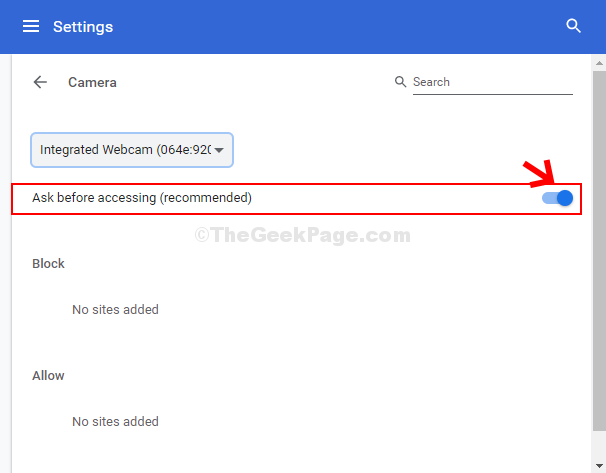Select the Block section heading
Screen dimensions: 606x473
coord(48,264)
